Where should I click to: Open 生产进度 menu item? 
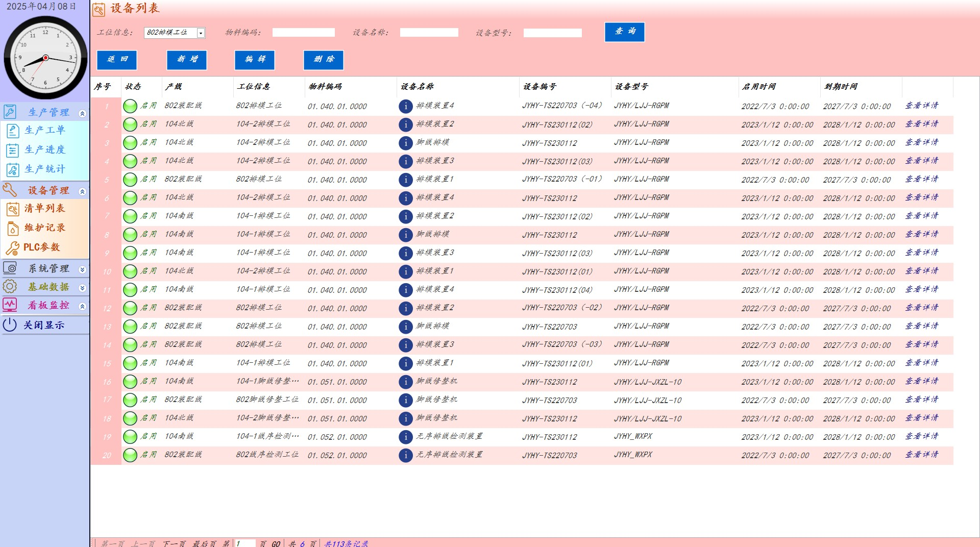[44, 150]
